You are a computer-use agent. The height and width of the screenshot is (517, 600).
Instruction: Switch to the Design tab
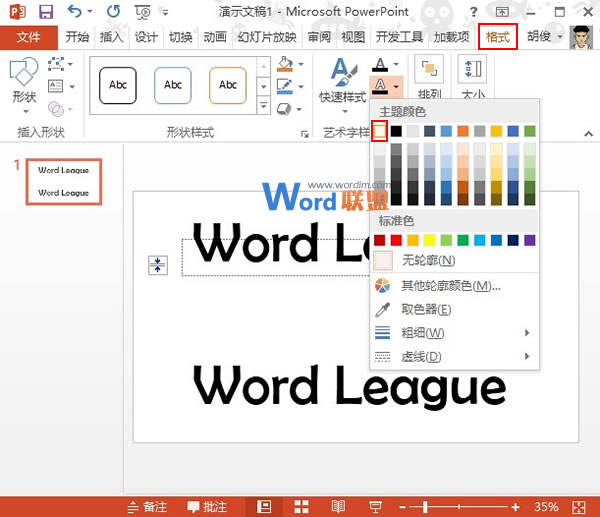(x=146, y=37)
